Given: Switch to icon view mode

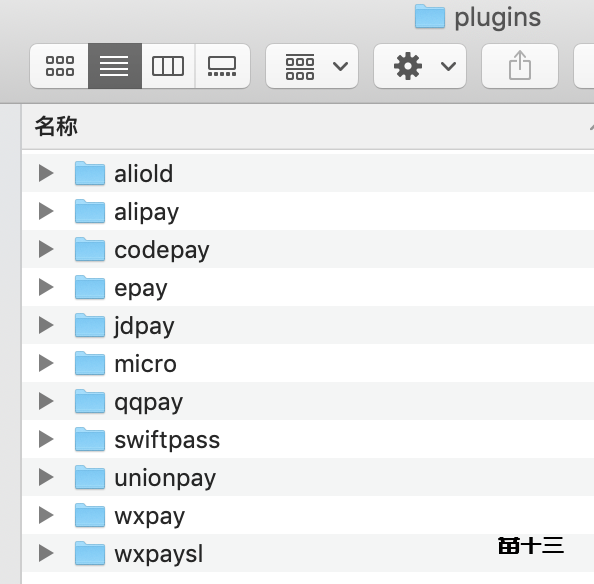Looking at the screenshot, I should coord(59,66).
